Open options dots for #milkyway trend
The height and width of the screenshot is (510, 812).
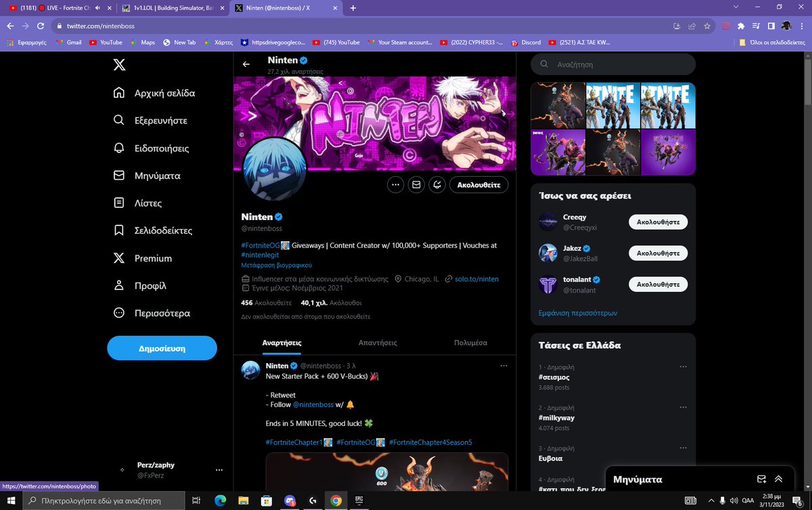683,408
